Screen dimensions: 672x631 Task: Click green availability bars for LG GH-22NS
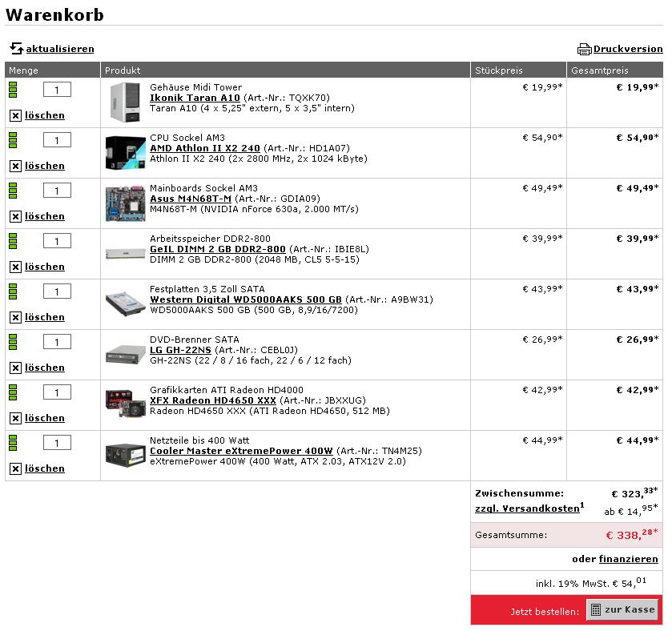tap(13, 342)
